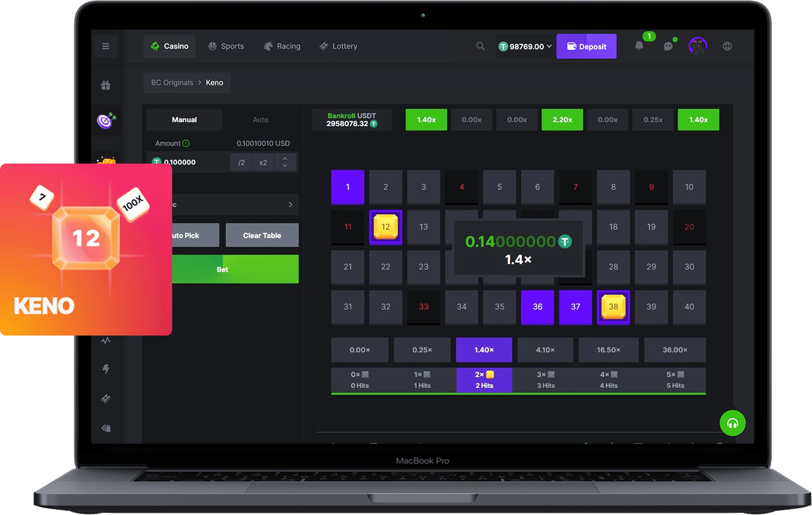The height and width of the screenshot is (515, 812).
Task: Click the lightning bolt sidebar icon
Action: [x=106, y=369]
